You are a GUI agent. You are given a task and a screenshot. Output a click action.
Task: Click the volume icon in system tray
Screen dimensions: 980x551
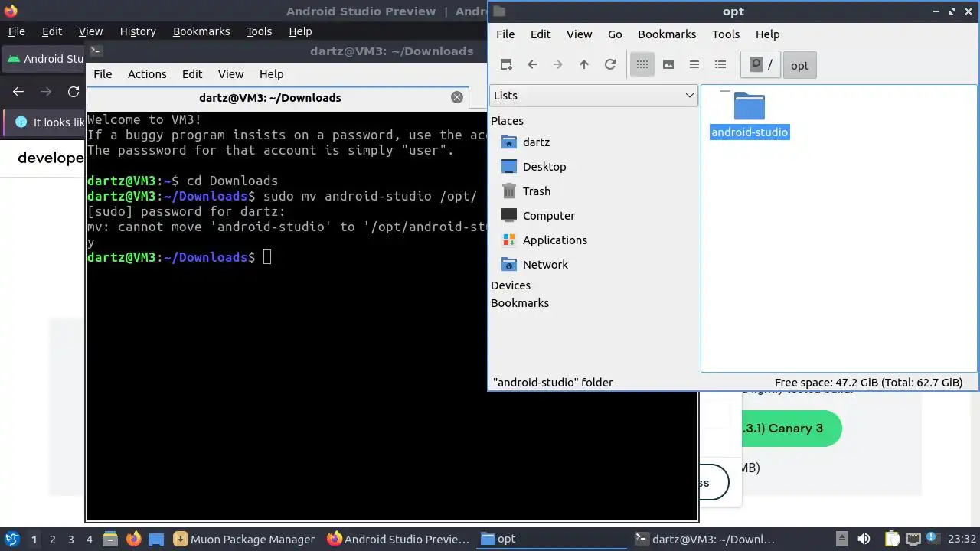click(864, 539)
